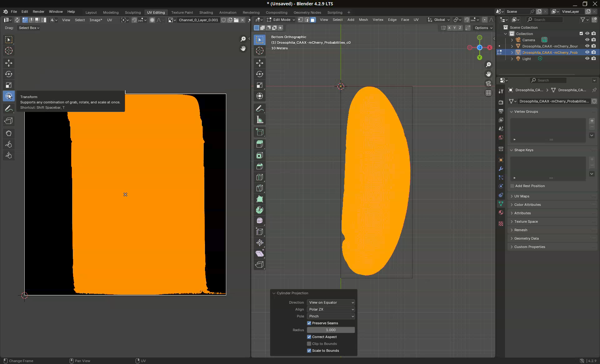Hide the Light object in viewport
The image size is (600, 364).
click(587, 59)
